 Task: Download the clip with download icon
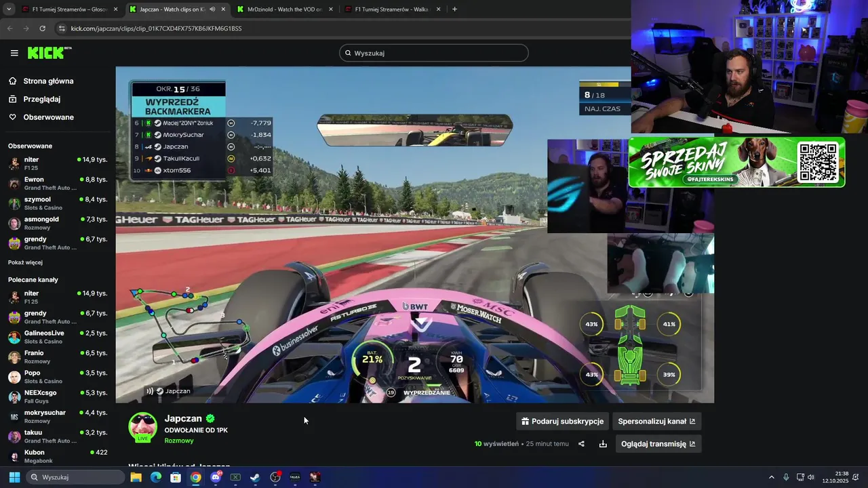[x=603, y=444]
